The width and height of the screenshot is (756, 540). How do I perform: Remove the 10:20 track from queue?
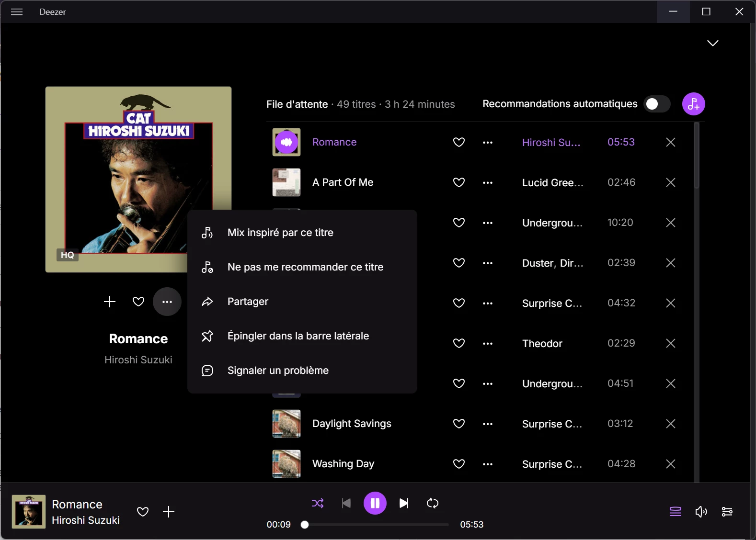click(671, 223)
